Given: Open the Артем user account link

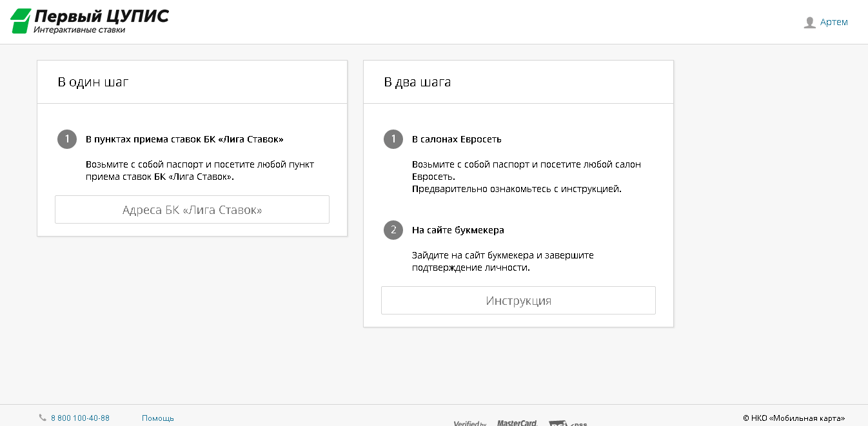Looking at the screenshot, I should click(834, 23).
